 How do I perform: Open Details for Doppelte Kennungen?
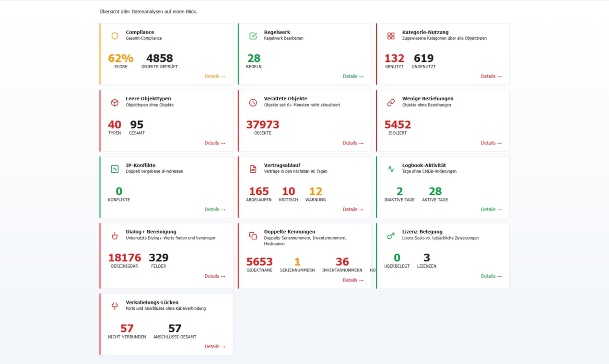click(x=353, y=280)
